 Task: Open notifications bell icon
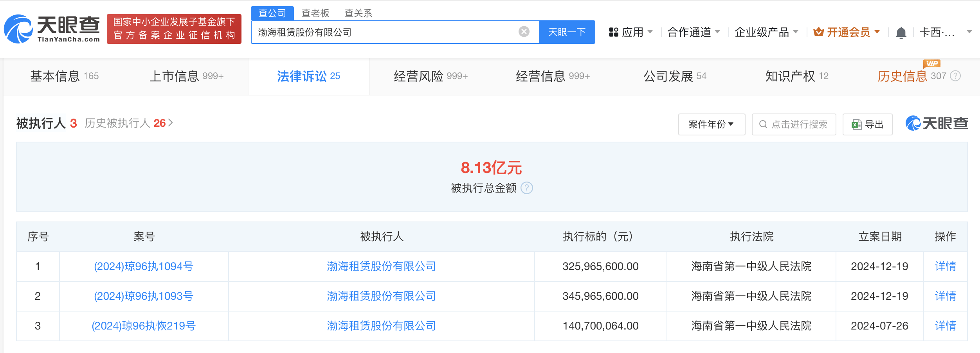click(x=901, y=32)
